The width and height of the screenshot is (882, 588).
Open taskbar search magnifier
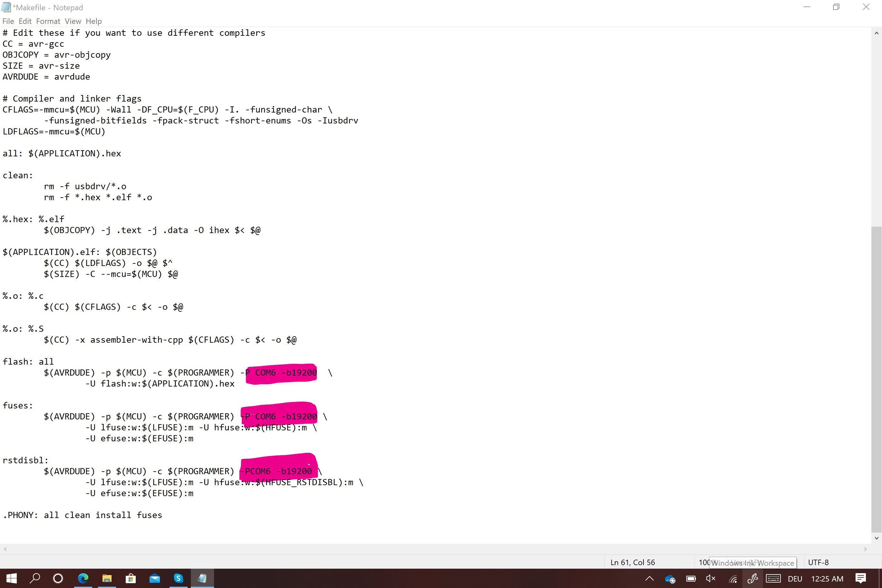[35, 578]
